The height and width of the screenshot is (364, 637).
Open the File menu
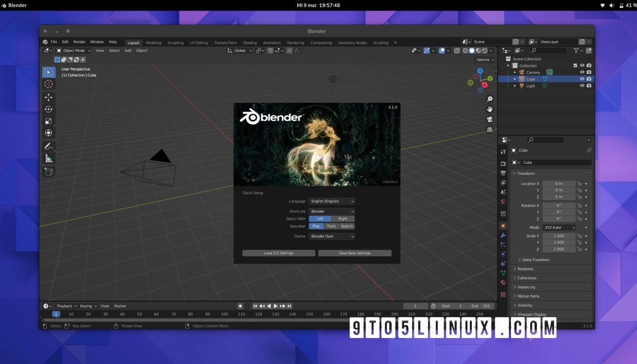tap(54, 42)
